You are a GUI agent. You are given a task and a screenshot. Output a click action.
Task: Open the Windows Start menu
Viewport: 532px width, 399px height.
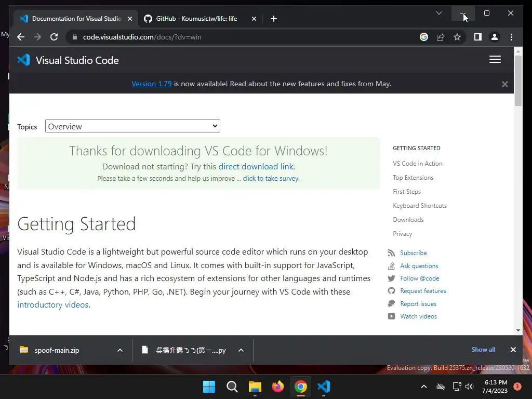209,387
